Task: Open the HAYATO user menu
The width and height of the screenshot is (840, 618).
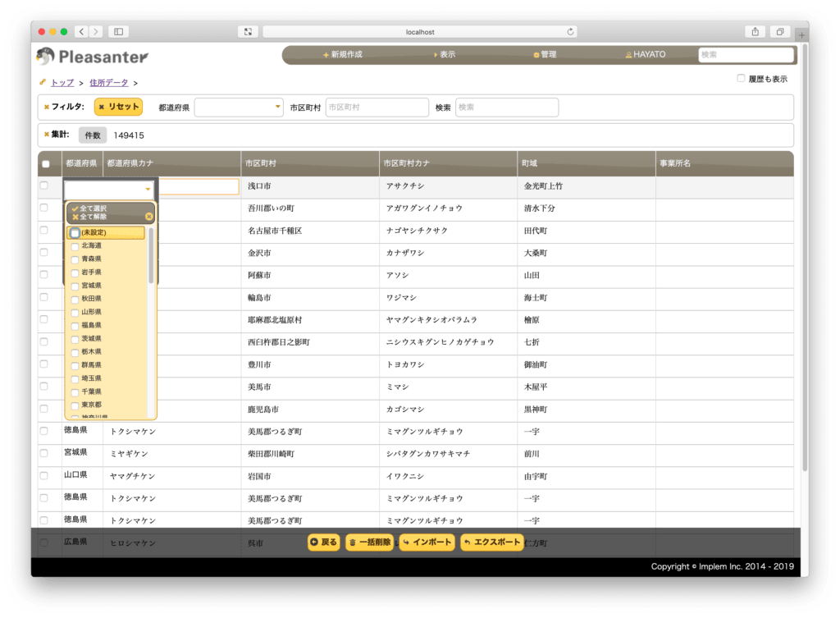Action: click(646, 55)
